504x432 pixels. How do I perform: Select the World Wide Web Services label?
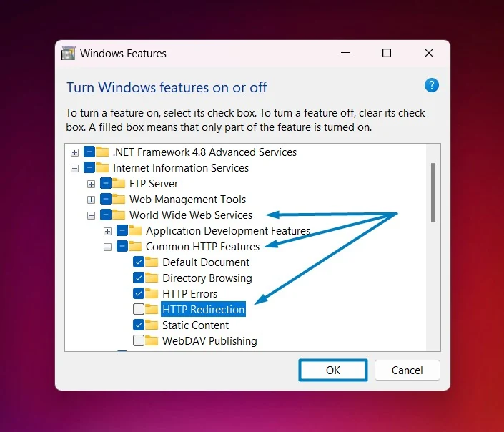191,215
